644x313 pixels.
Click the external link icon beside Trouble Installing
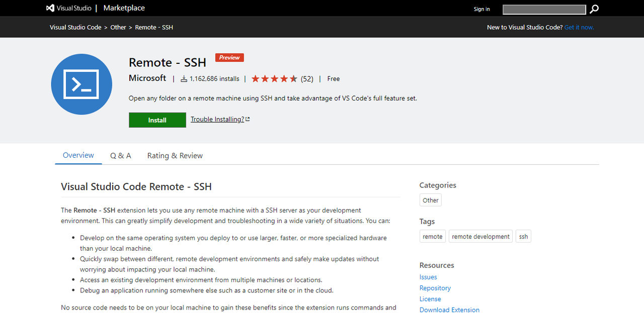248,119
